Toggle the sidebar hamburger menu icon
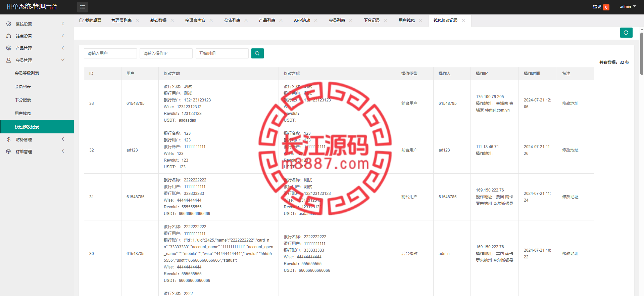The height and width of the screenshot is (296, 644). [x=83, y=7]
